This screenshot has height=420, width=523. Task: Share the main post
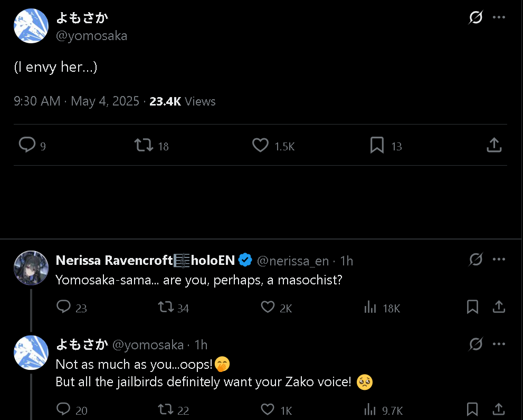pyautogui.click(x=493, y=145)
